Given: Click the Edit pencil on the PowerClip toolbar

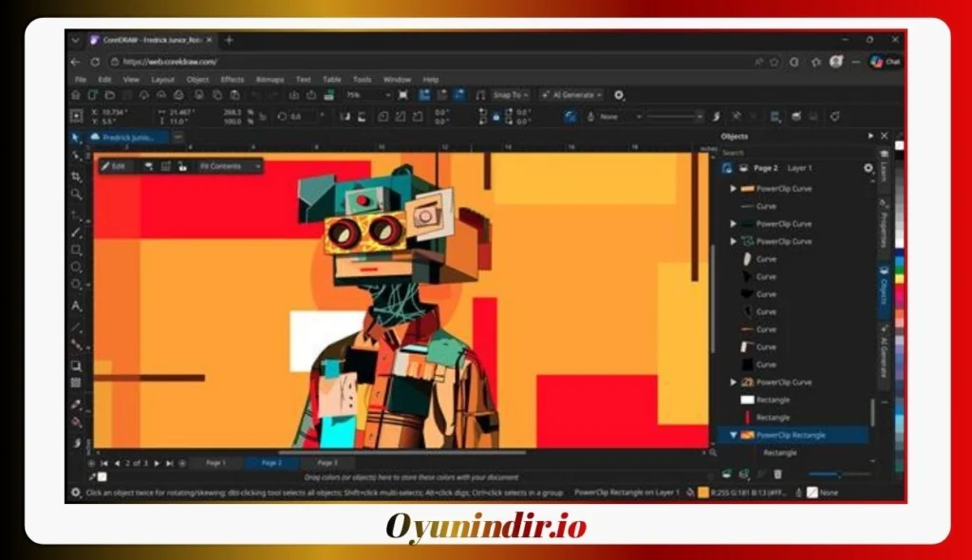Looking at the screenshot, I should pyautogui.click(x=114, y=166).
